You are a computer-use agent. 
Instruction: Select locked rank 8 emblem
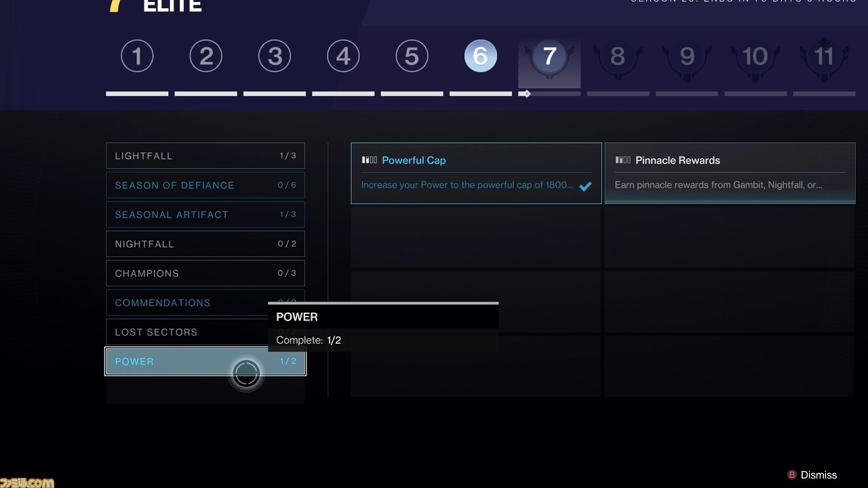click(x=618, y=56)
